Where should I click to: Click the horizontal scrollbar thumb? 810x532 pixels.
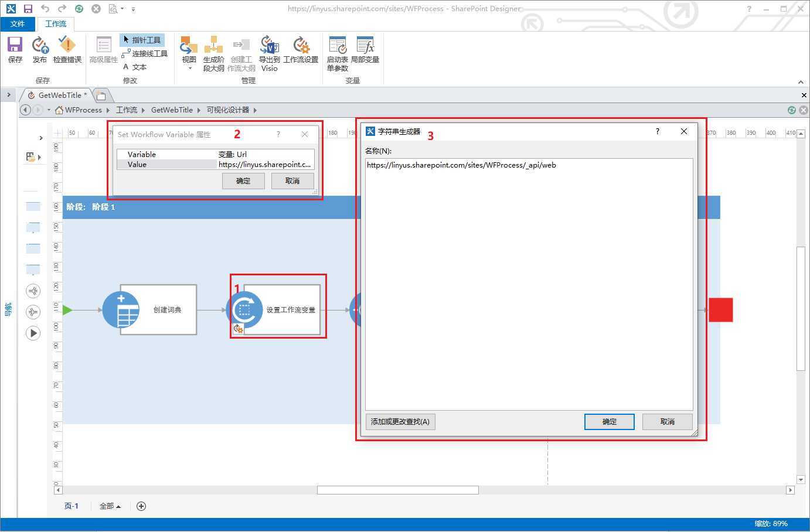[398, 490]
